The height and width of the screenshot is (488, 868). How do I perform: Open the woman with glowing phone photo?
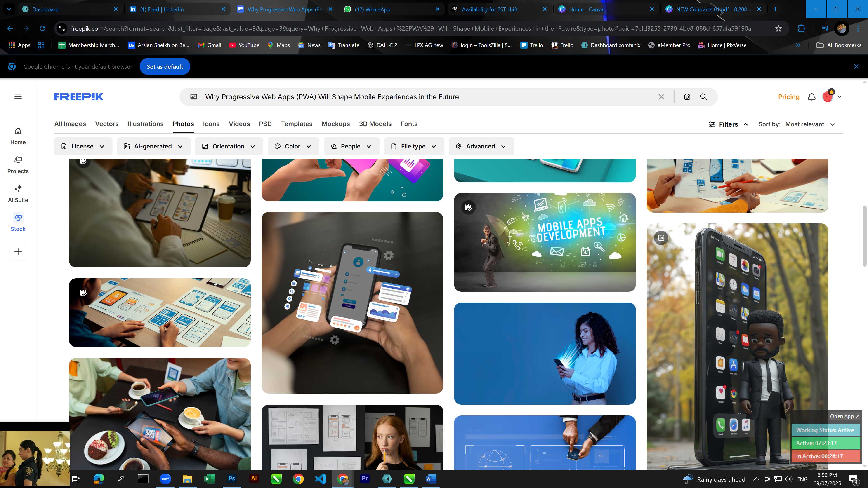545,353
